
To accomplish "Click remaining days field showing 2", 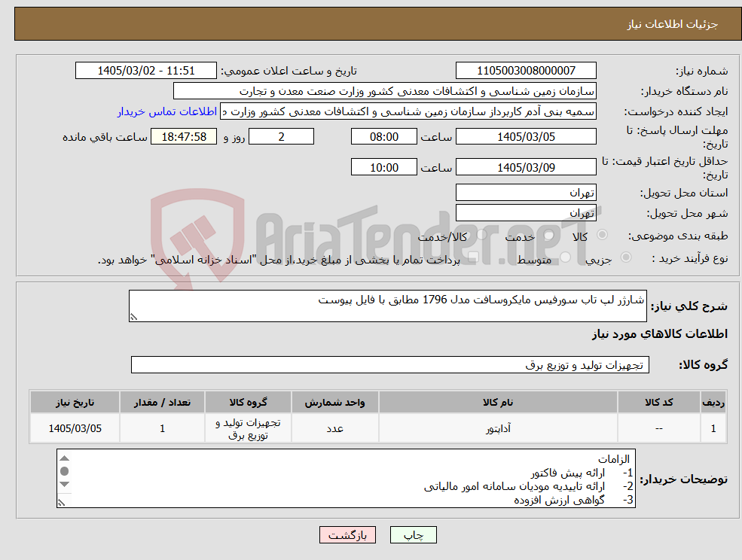I will click(x=281, y=137).
